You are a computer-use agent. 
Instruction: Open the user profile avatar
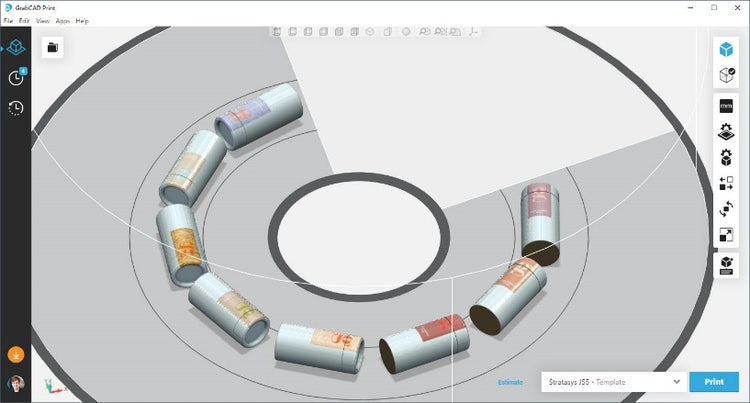[x=16, y=383]
